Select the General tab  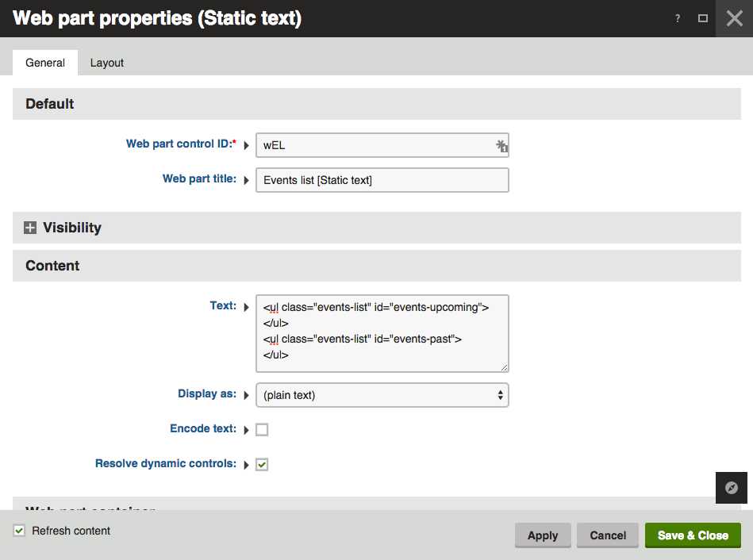45,63
